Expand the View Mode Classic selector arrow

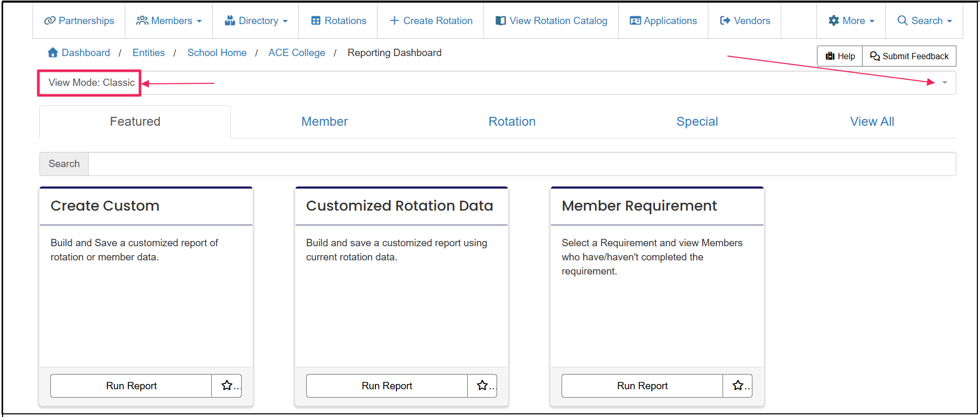click(x=944, y=83)
